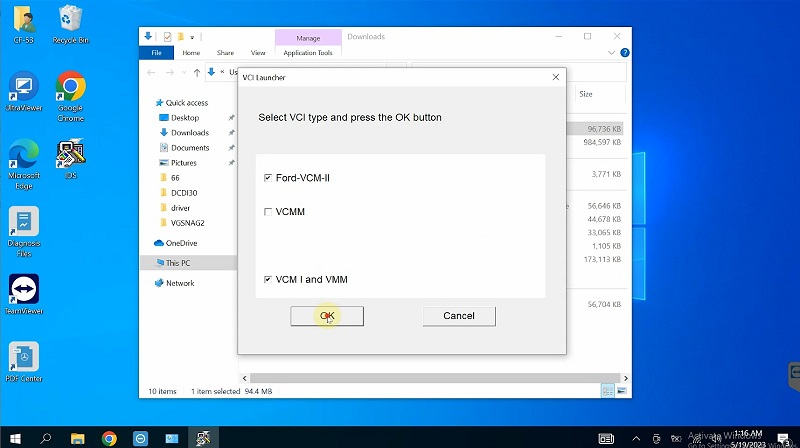Open the quick access toolbar dropdown arrow
The width and height of the screenshot is (800, 448).
[192, 37]
